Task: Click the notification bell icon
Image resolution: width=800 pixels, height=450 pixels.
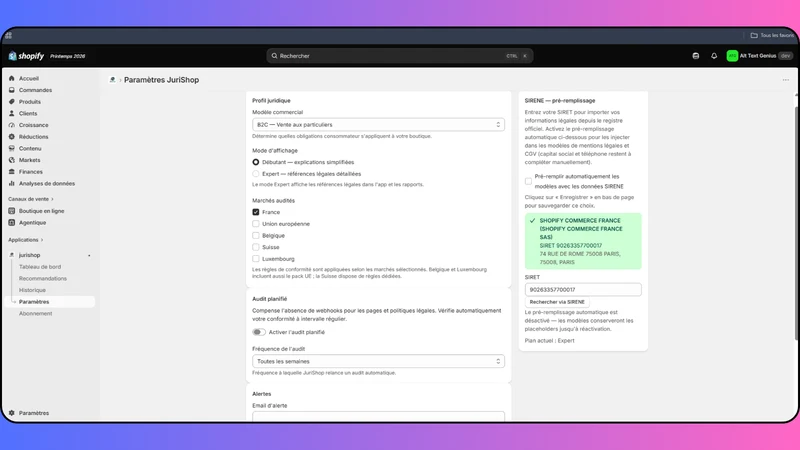Action: 714,56
